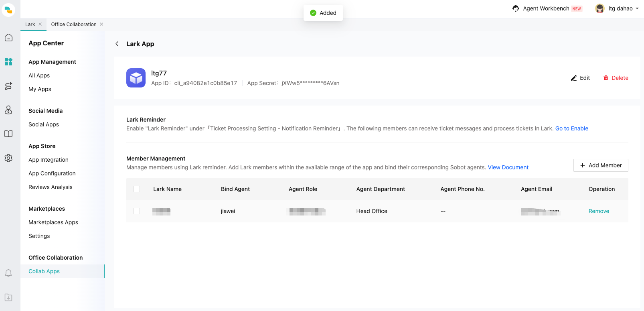
Task: Open App Integration menu item
Action: (x=49, y=160)
